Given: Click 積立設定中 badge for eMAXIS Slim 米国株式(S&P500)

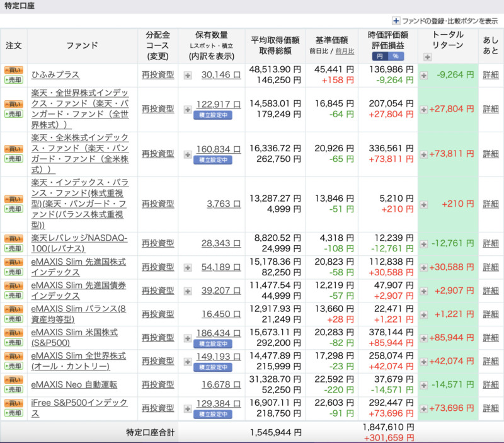Looking at the screenshot, I should tap(213, 343).
